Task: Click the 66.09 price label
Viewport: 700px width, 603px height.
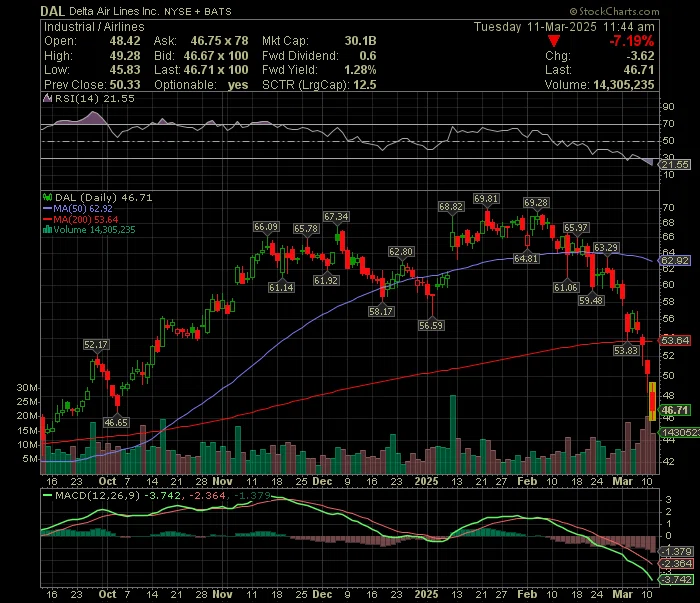Action: pyautogui.click(x=266, y=227)
